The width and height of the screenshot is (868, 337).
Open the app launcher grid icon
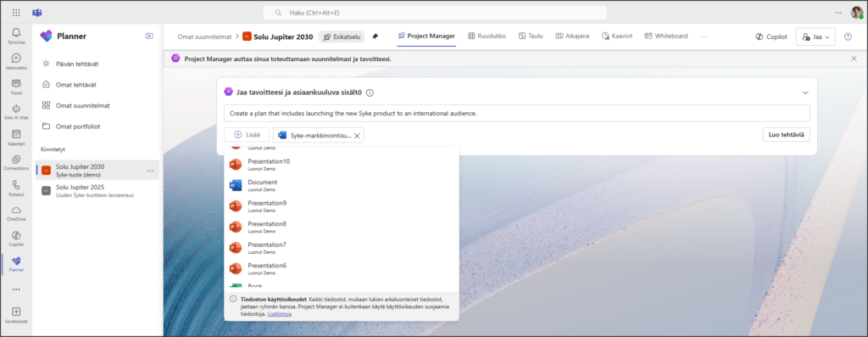click(x=16, y=12)
